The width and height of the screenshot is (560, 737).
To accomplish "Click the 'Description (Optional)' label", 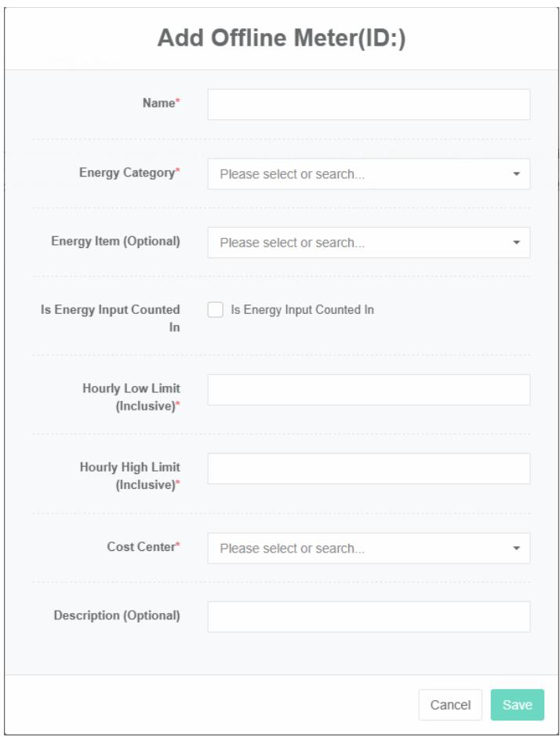I will (x=117, y=615).
